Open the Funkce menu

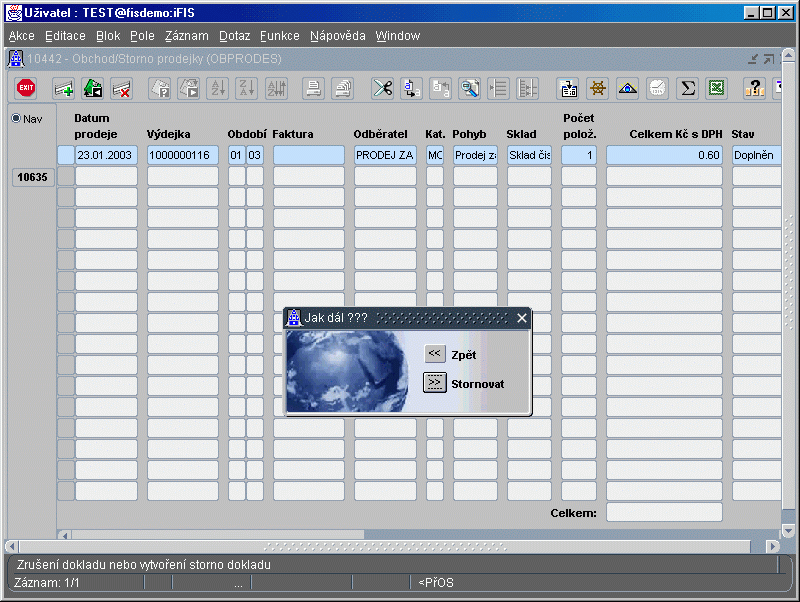click(x=280, y=36)
